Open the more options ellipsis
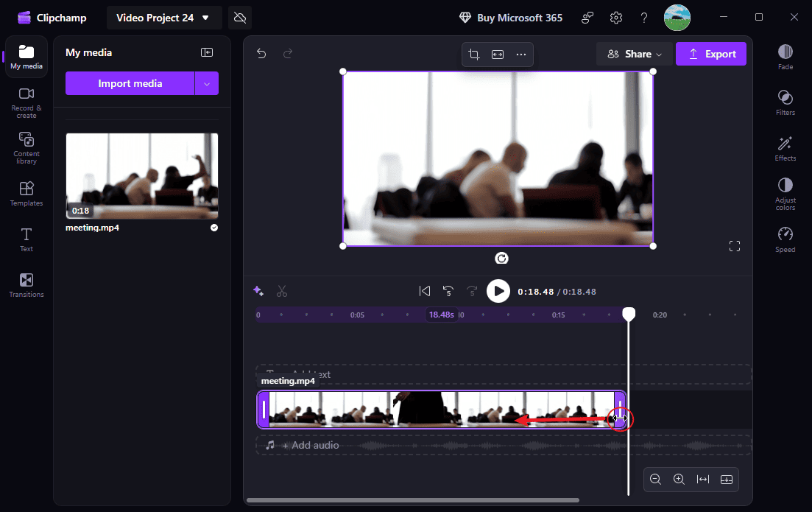The image size is (812, 512). tap(521, 55)
